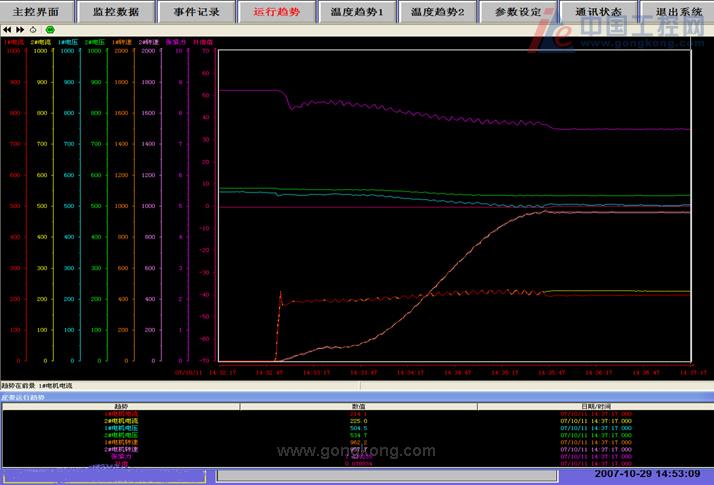Select the cyan 1#电压 axis label

(67, 42)
